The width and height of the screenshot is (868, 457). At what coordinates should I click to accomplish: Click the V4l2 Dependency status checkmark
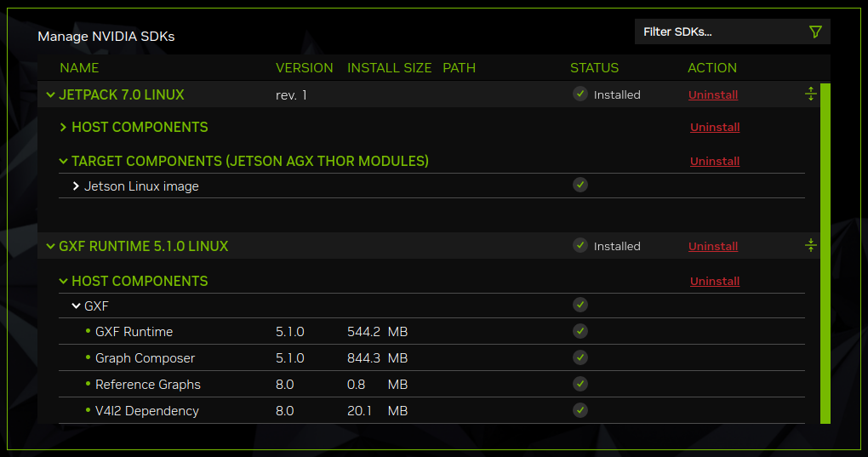point(580,410)
